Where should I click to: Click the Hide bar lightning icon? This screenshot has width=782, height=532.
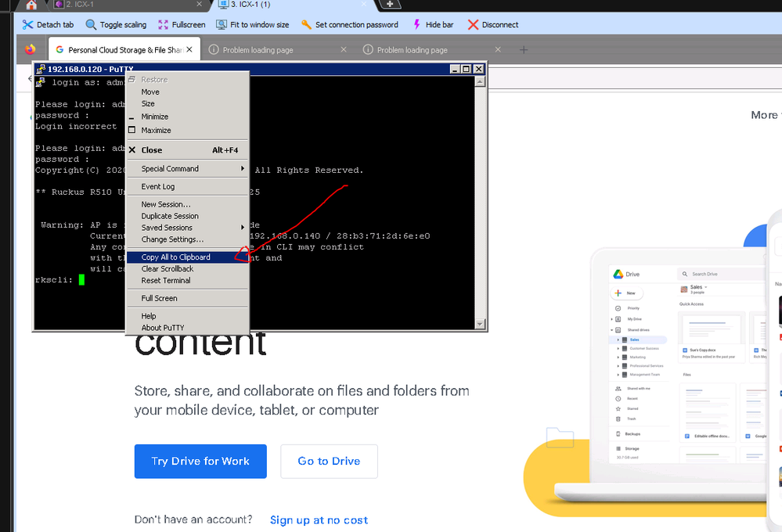[x=416, y=25]
